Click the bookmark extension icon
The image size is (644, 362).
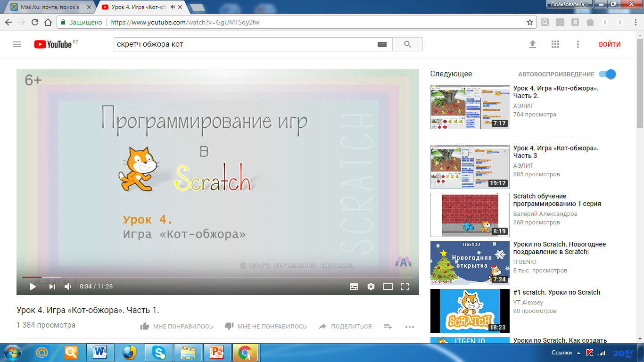[575, 22]
